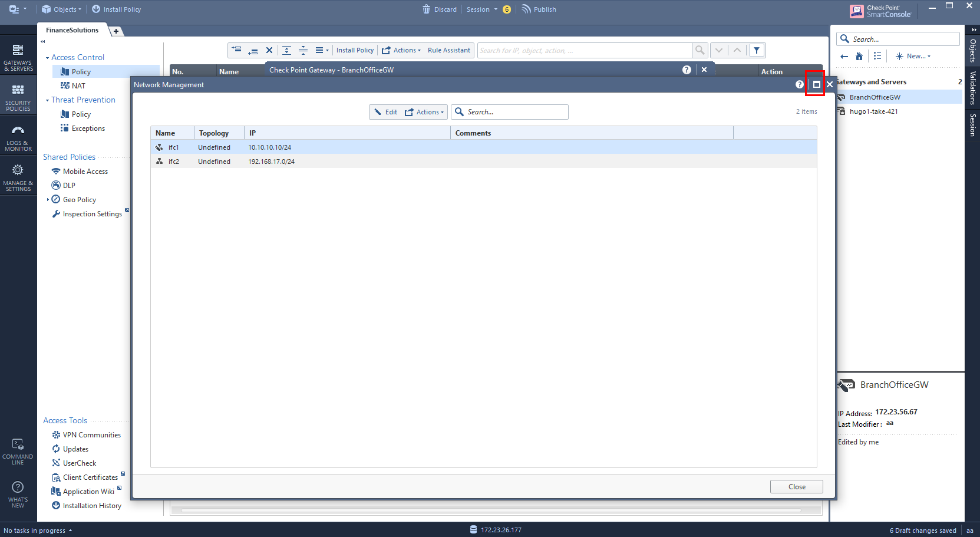Delete rule using X toolbar icon
The height and width of the screenshot is (537, 980).
click(x=269, y=50)
